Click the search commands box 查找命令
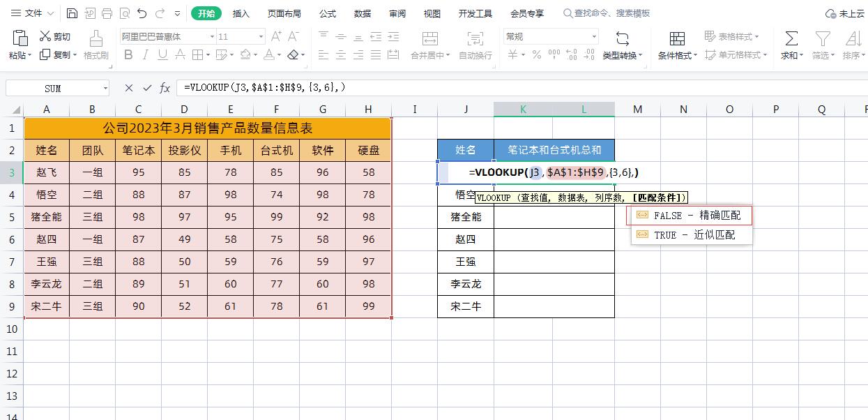Viewport: 868px width, 420px height. pyautogui.click(x=607, y=13)
